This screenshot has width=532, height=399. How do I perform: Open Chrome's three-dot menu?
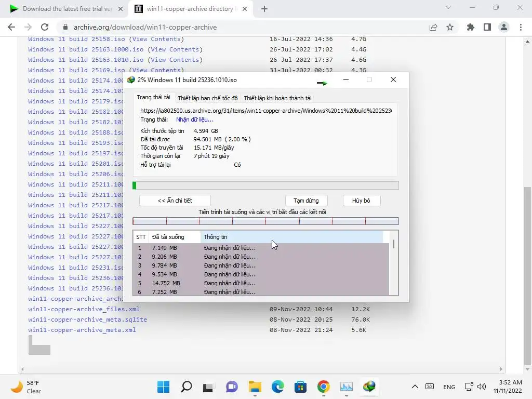[521, 27]
